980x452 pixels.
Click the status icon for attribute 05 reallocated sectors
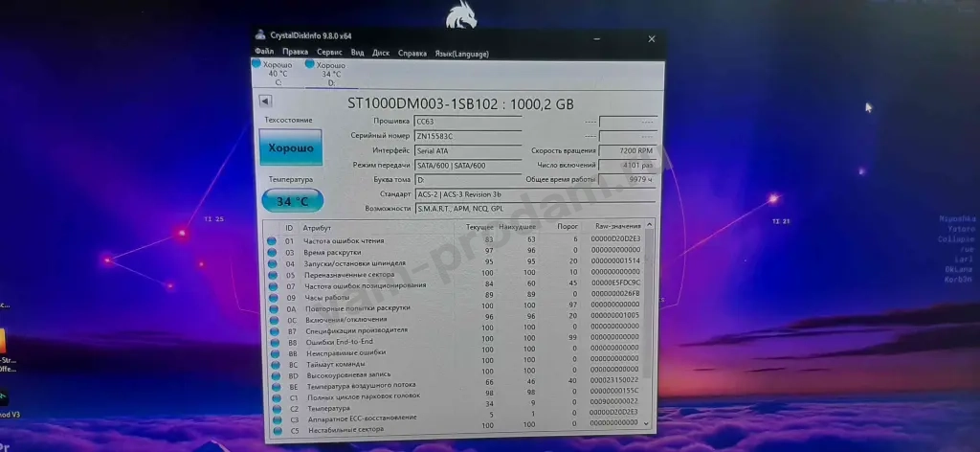272,275
